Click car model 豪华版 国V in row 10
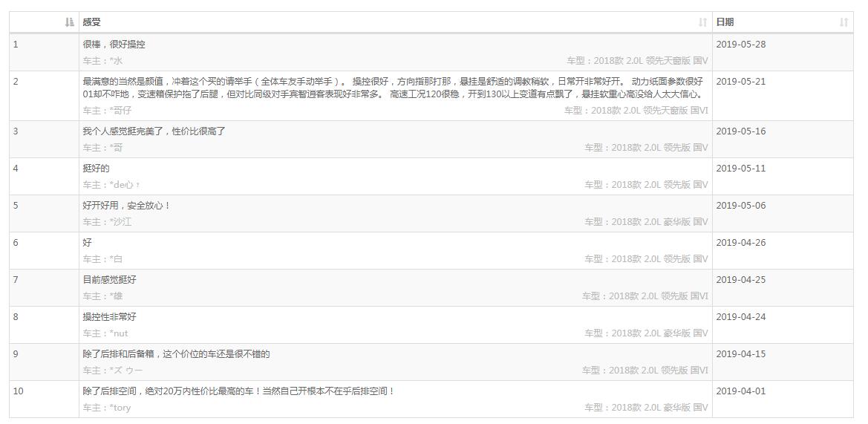Image resolution: width=868 pixels, height=424 pixels. (x=646, y=408)
